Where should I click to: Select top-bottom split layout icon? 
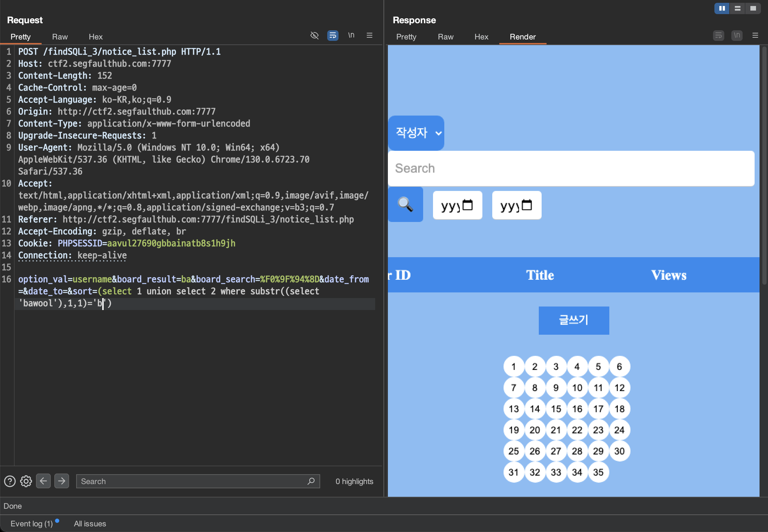(x=737, y=8)
